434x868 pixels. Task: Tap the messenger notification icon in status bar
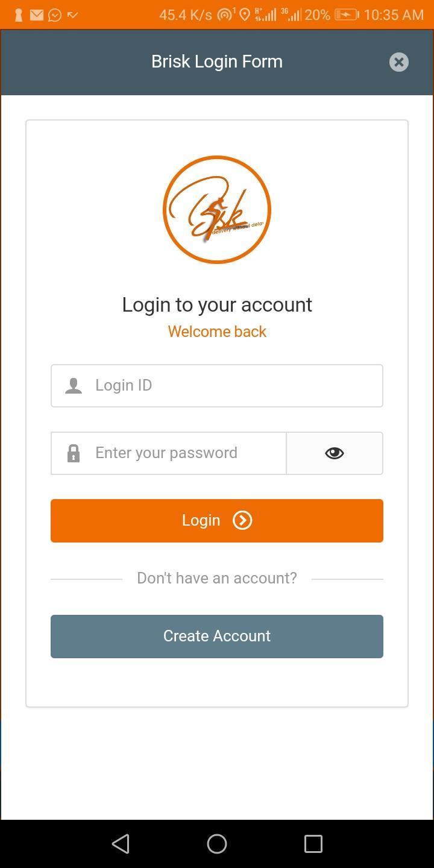coord(55,15)
